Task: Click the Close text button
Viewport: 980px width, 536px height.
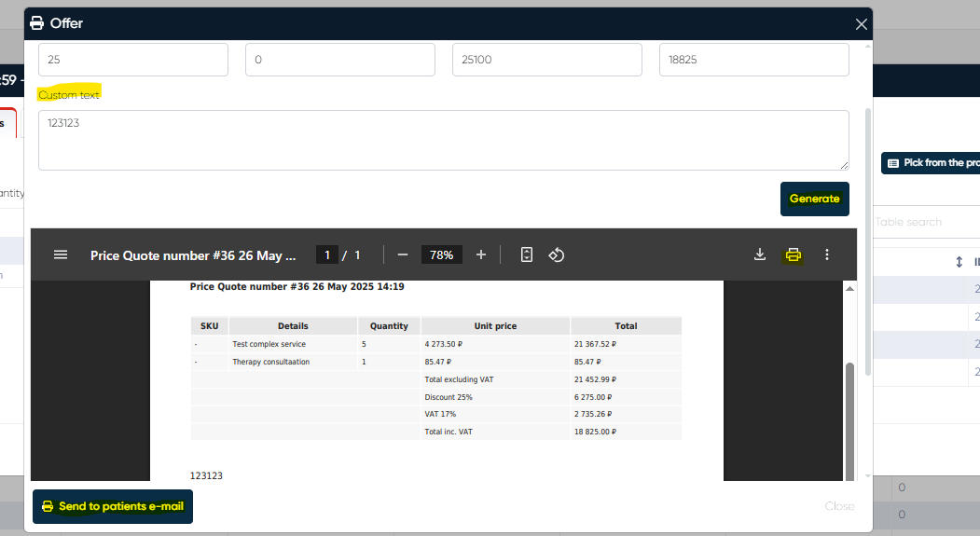Action: tap(838, 506)
